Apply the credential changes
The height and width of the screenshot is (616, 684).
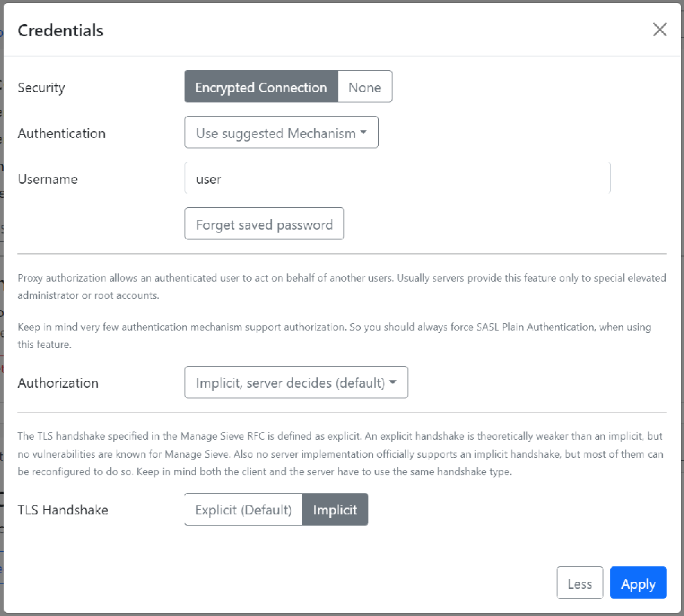point(637,583)
